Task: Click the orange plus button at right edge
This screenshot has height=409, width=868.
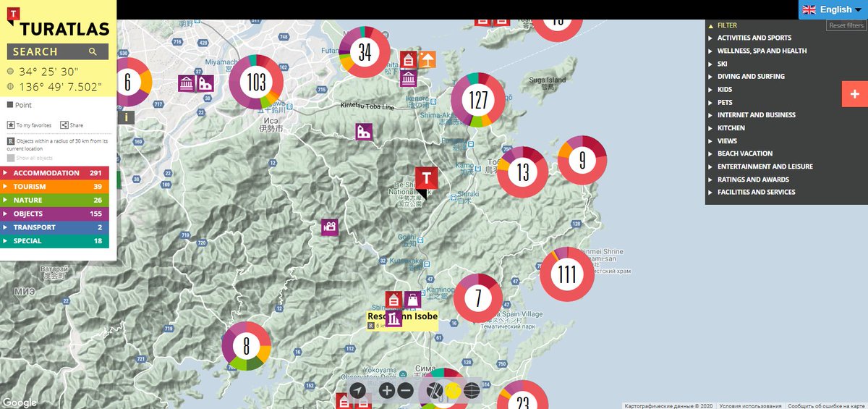Action: click(x=855, y=94)
